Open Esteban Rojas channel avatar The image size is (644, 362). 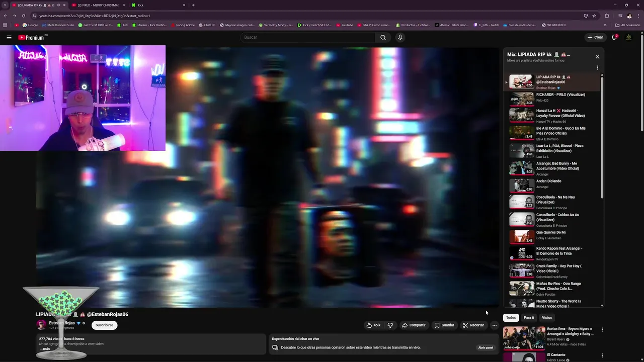click(41, 325)
